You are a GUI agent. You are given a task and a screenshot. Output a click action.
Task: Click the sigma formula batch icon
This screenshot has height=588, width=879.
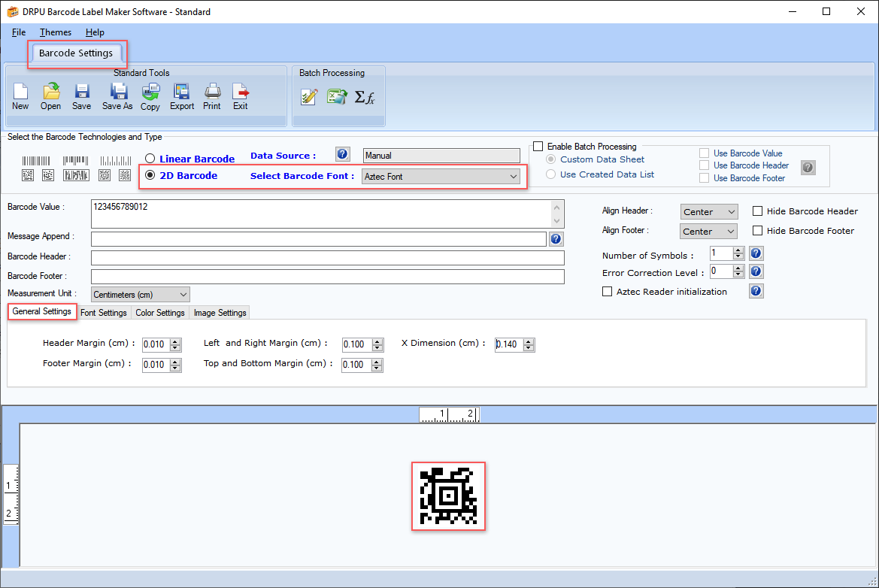[365, 97]
